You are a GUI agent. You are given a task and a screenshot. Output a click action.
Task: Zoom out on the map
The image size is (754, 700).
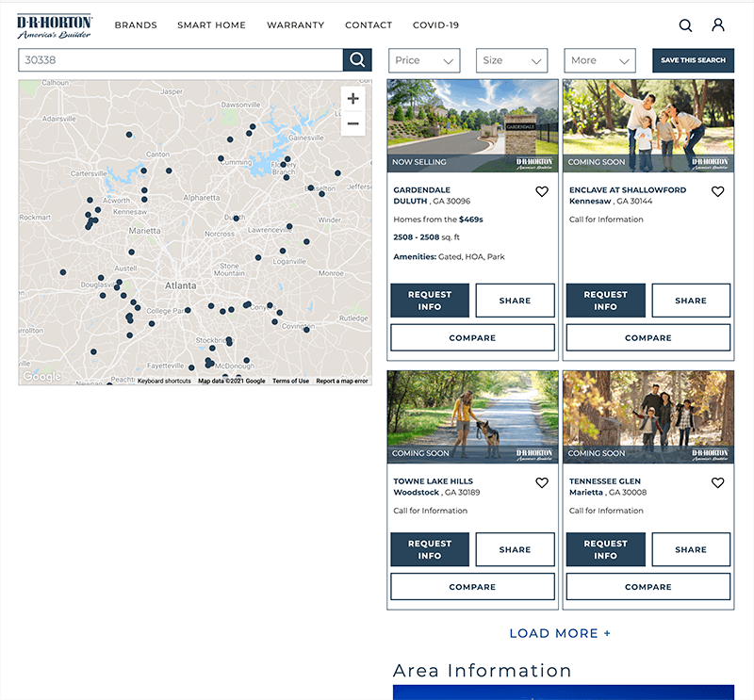pyautogui.click(x=352, y=123)
